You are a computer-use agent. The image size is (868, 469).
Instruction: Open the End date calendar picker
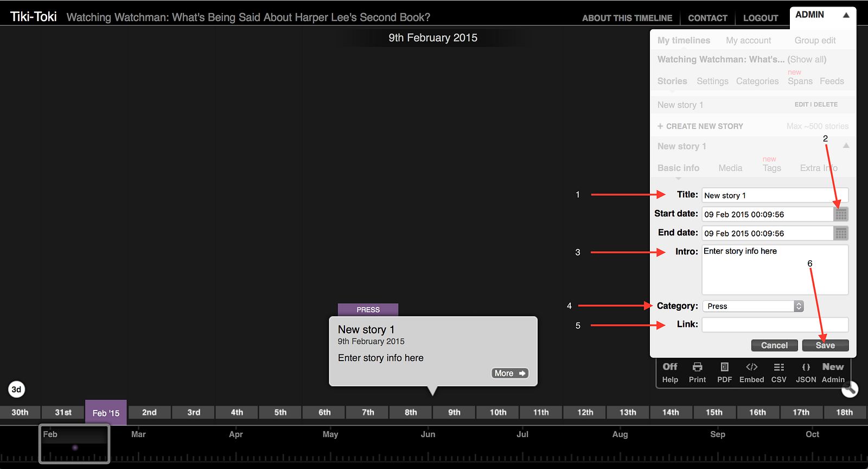(x=841, y=233)
